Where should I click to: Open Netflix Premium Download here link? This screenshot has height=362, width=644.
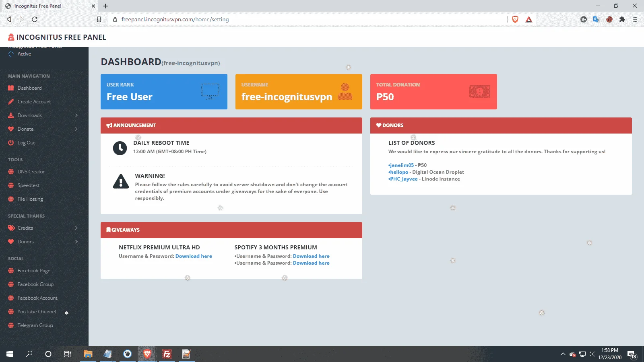click(x=194, y=256)
